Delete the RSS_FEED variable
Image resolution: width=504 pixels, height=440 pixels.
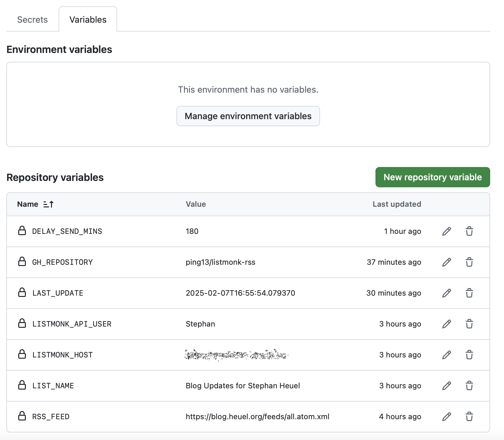[469, 417]
